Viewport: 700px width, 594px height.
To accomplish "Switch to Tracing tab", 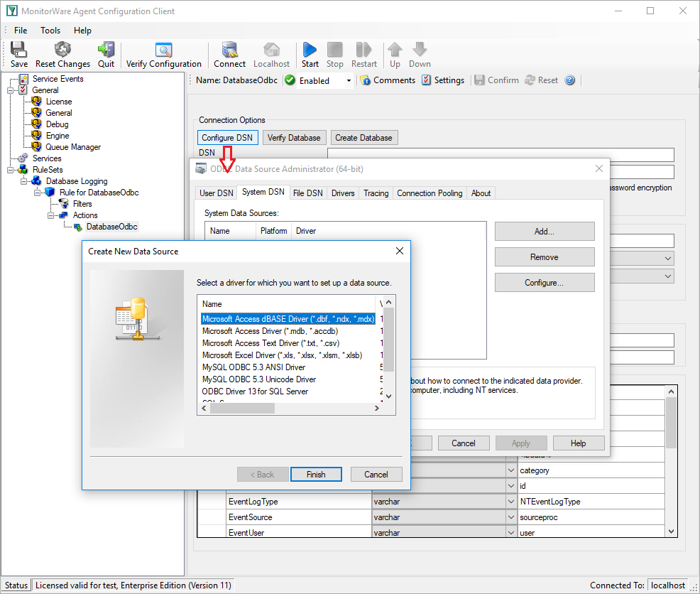I will pos(376,193).
